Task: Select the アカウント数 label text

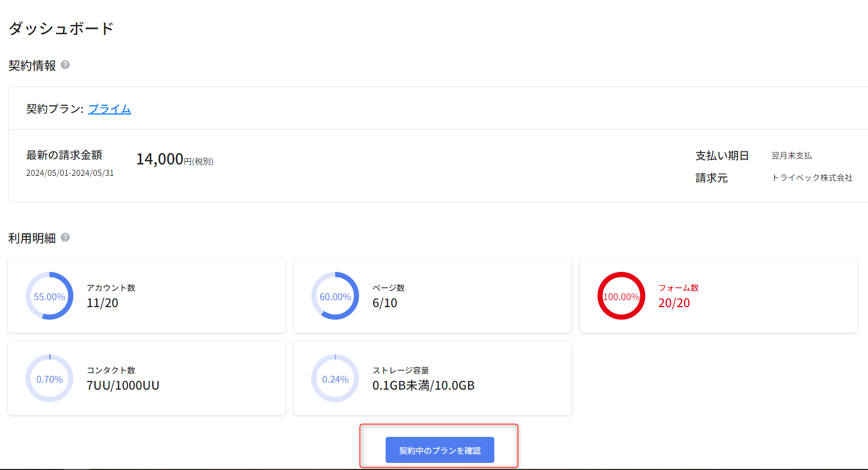Action: [111, 288]
